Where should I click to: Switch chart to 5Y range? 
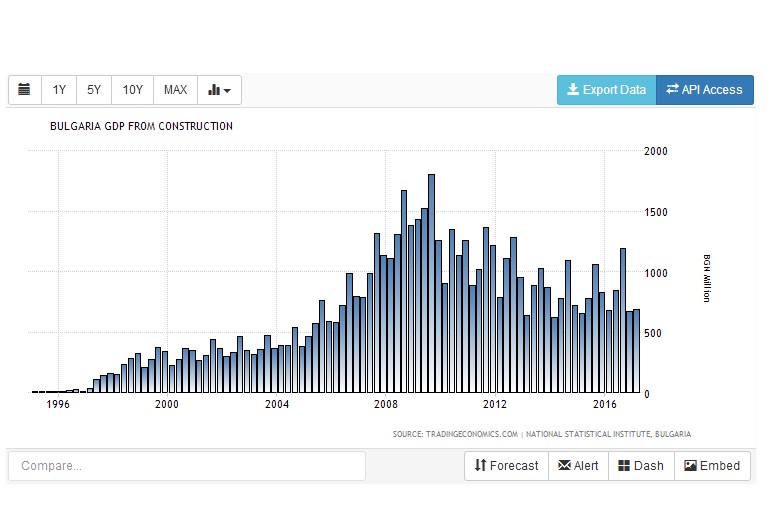click(x=94, y=90)
